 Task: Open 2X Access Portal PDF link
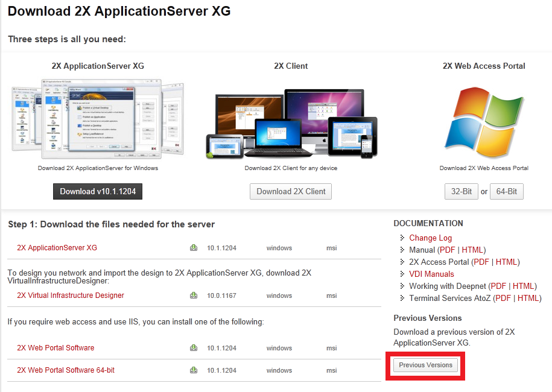point(481,262)
